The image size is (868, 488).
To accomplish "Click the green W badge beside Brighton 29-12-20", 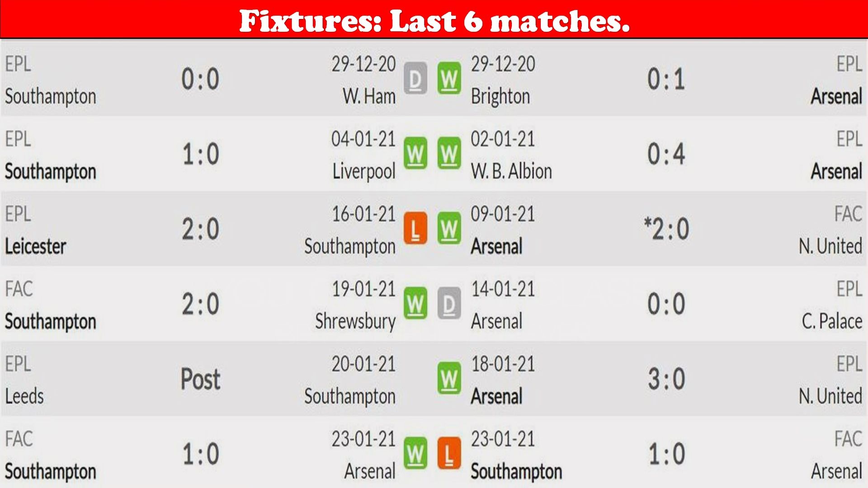I will tap(449, 78).
